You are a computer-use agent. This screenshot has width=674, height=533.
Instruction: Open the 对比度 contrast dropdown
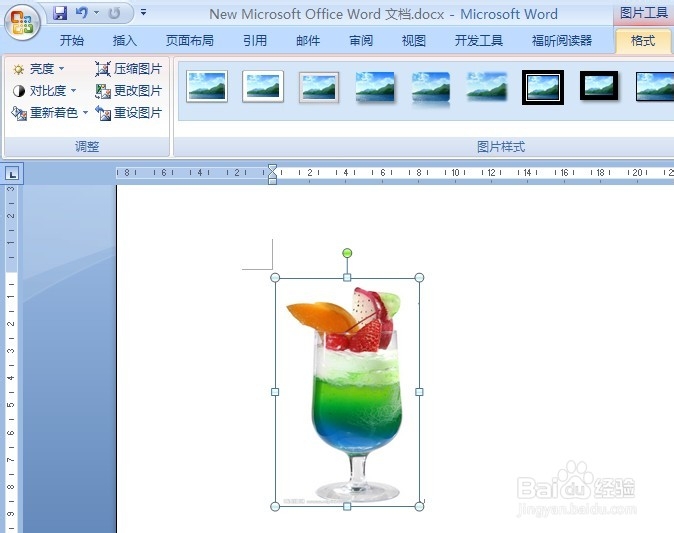pyautogui.click(x=44, y=91)
